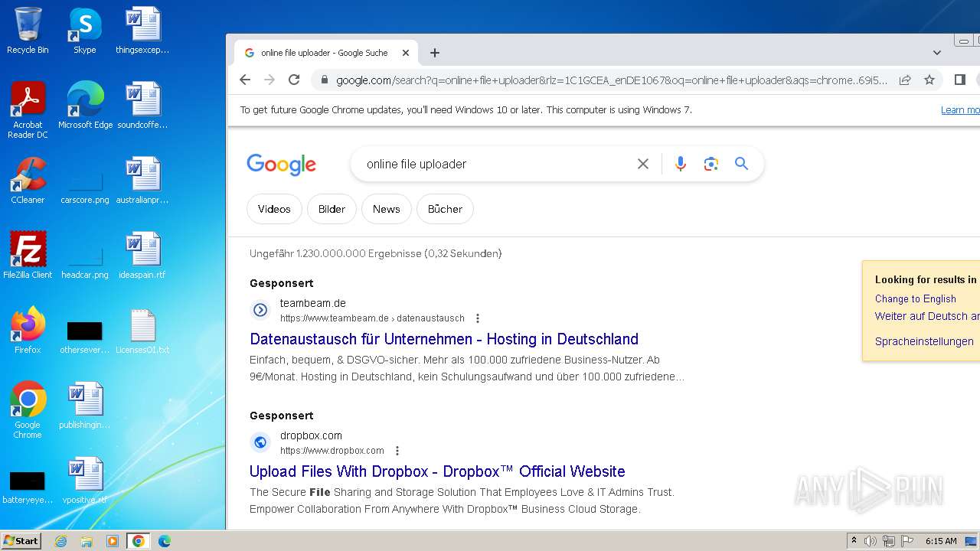Open Windows Explorer from taskbar
Image resolution: width=980 pixels, height=551 pixels.
click(87, 541)
